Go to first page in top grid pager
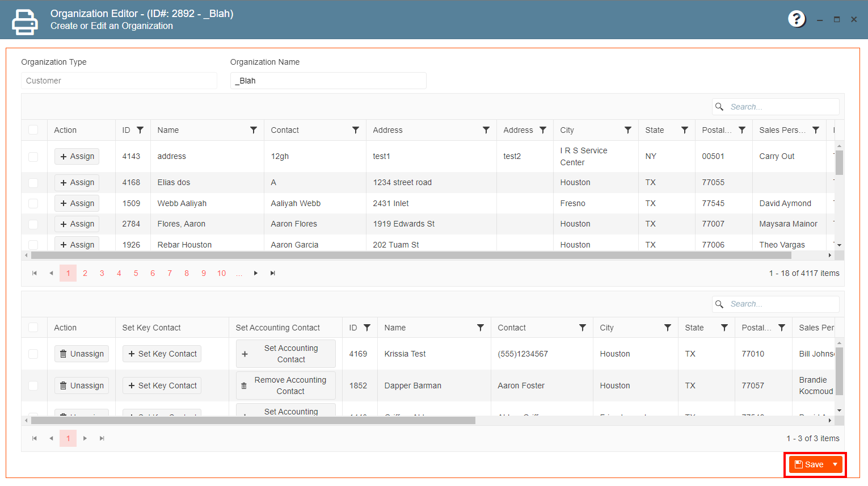This screenshot has width=868, height=486. [x=35, y=273]
